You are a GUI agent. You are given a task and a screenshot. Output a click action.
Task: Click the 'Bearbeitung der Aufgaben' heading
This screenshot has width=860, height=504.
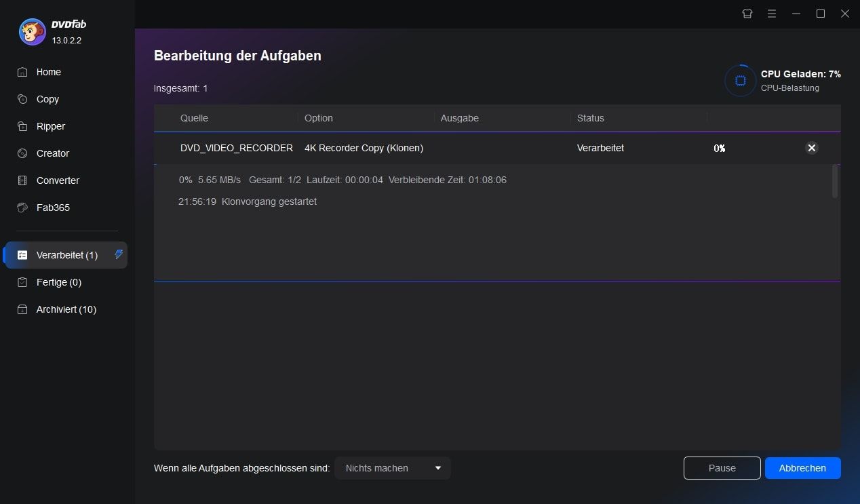pos(237,56)
